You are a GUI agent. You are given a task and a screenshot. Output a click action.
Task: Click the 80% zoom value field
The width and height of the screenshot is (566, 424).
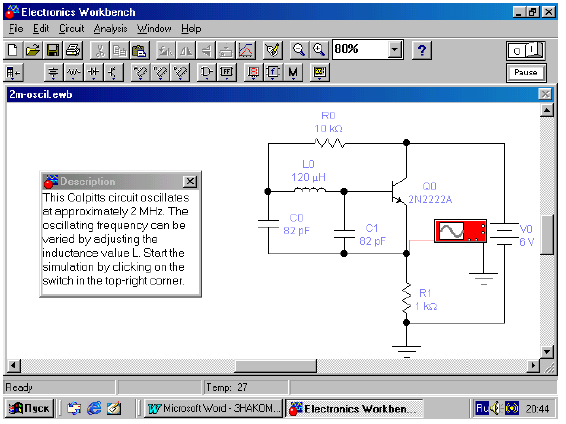[x=360, y=49]
